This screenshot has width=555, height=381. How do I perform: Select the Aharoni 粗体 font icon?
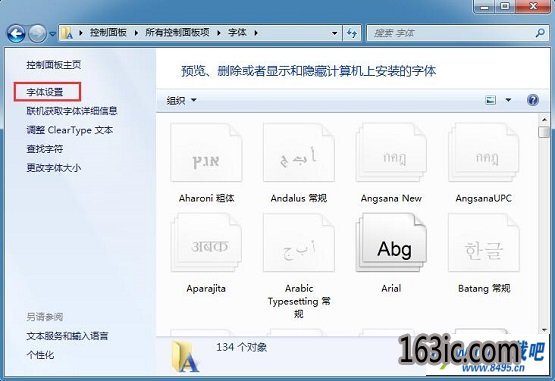coord(206,153)
